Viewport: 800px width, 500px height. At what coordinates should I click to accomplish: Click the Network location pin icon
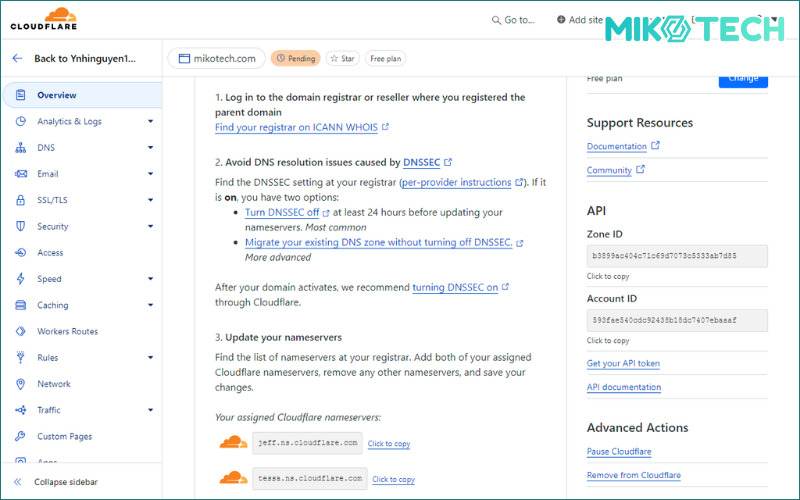tap(20, 384)
